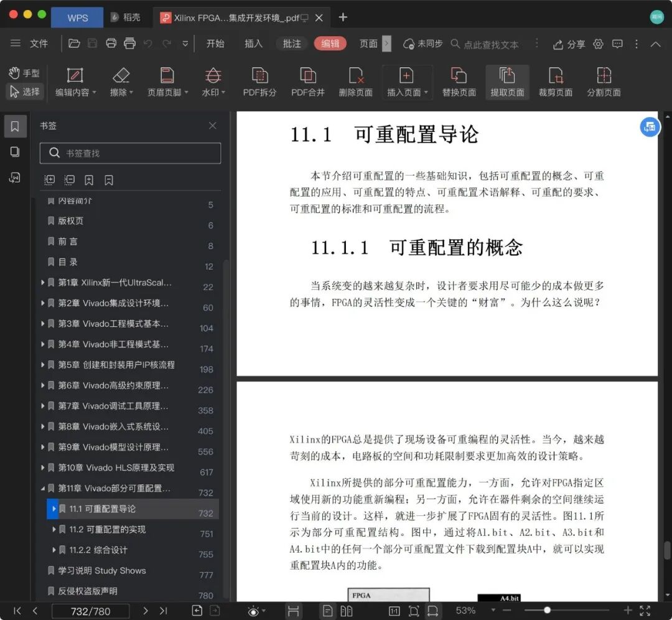Pick the Erase tool
The height and width of the screenshot is (620, 672).
pos(121,82)
